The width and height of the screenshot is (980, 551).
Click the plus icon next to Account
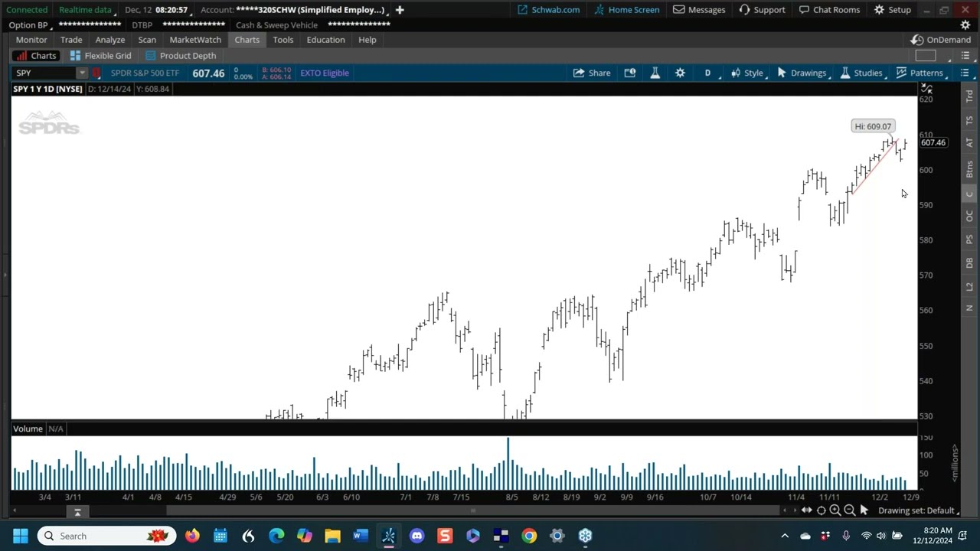pyautogui.click(x=399, y=10)
